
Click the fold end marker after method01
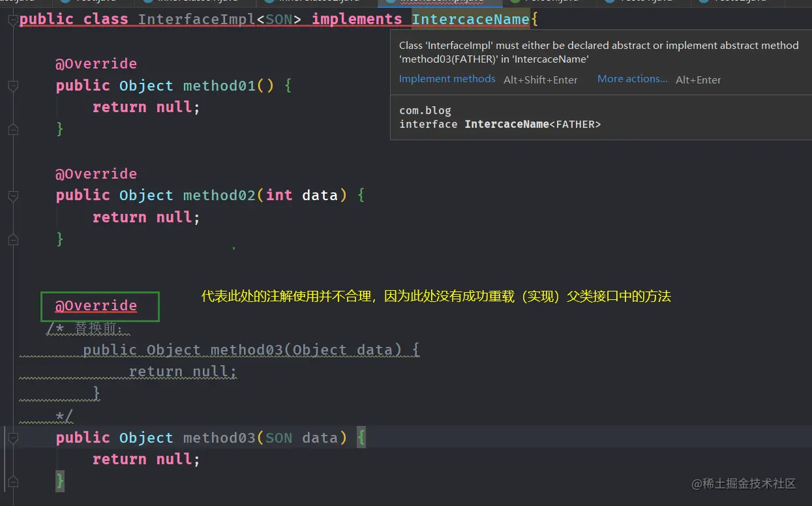click(12, 130)
